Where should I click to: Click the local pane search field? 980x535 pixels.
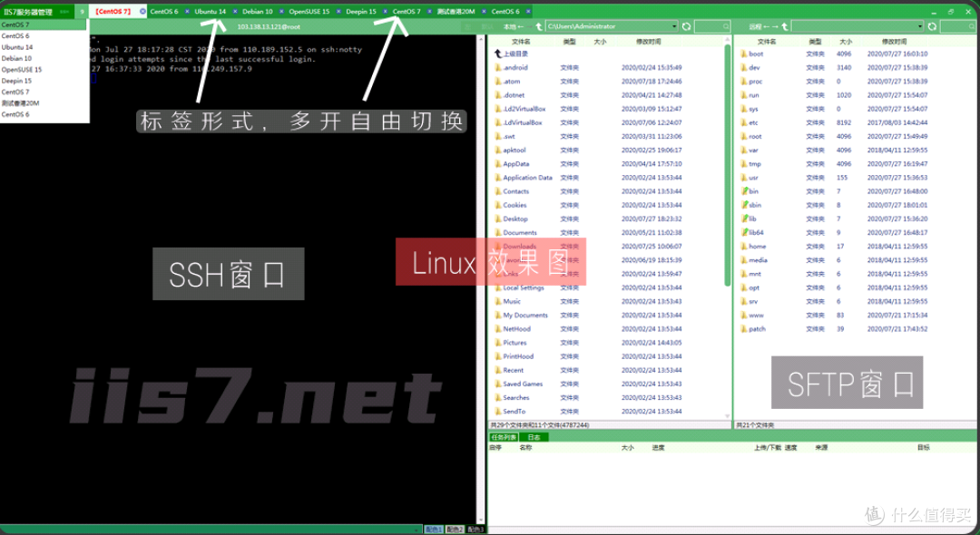710,25
